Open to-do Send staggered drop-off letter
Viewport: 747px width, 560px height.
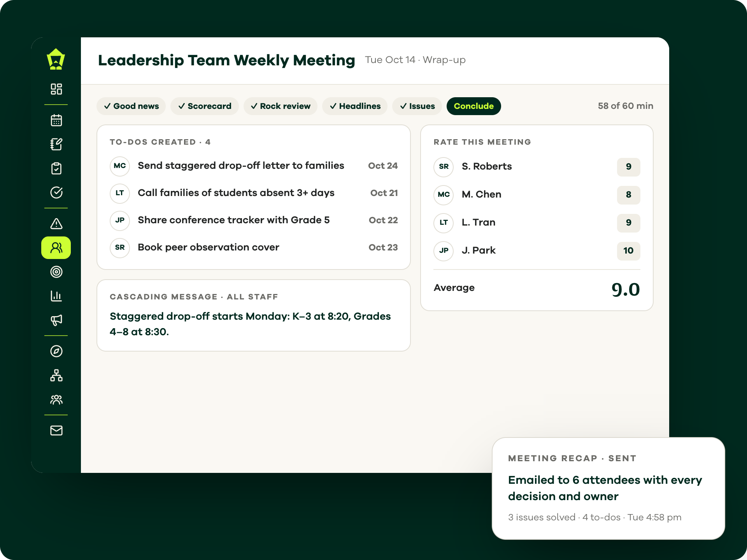[254, 166]
